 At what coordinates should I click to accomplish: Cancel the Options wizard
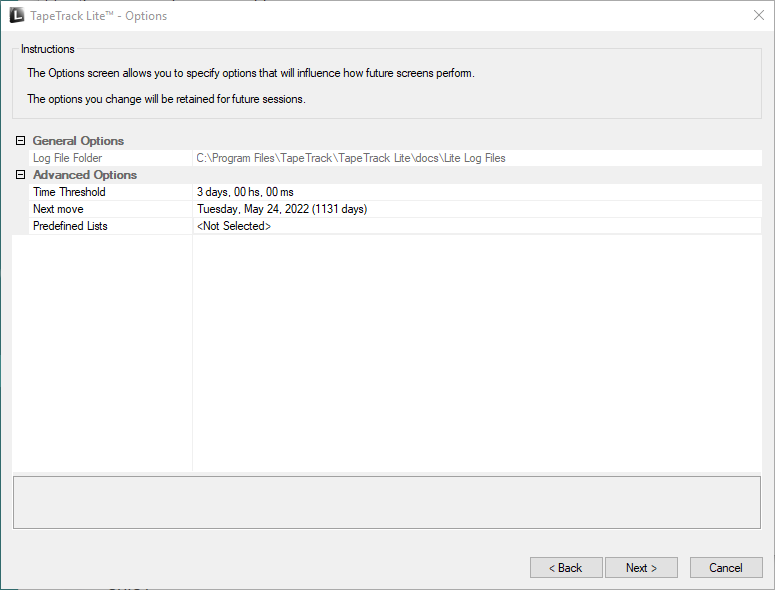coord(726,568)
